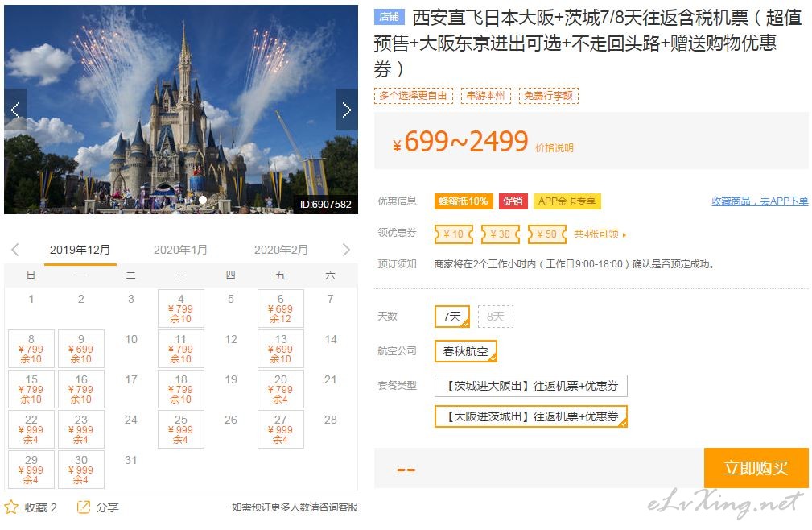Screen dimensions: 812x530
Task: Click the 店铺 shop badge
Action: point(389,17)
